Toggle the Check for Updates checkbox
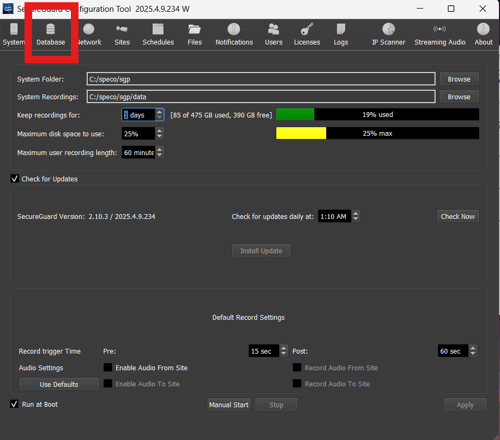The width and height of the screenshot is (500, 440). (15, 179)
